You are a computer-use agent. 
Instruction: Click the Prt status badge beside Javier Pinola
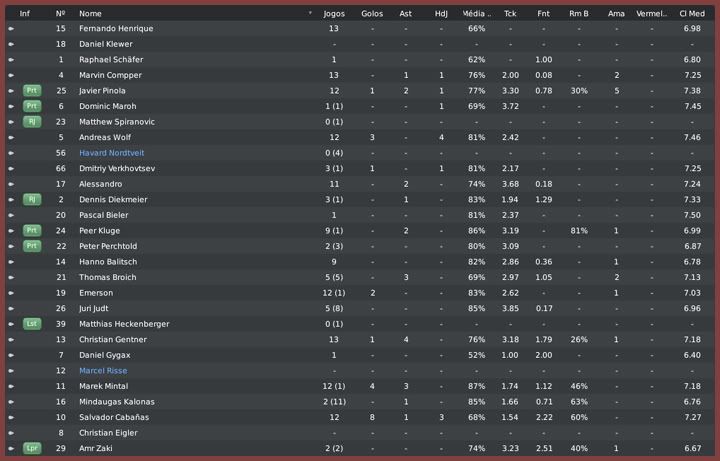(x=32, y=91)
